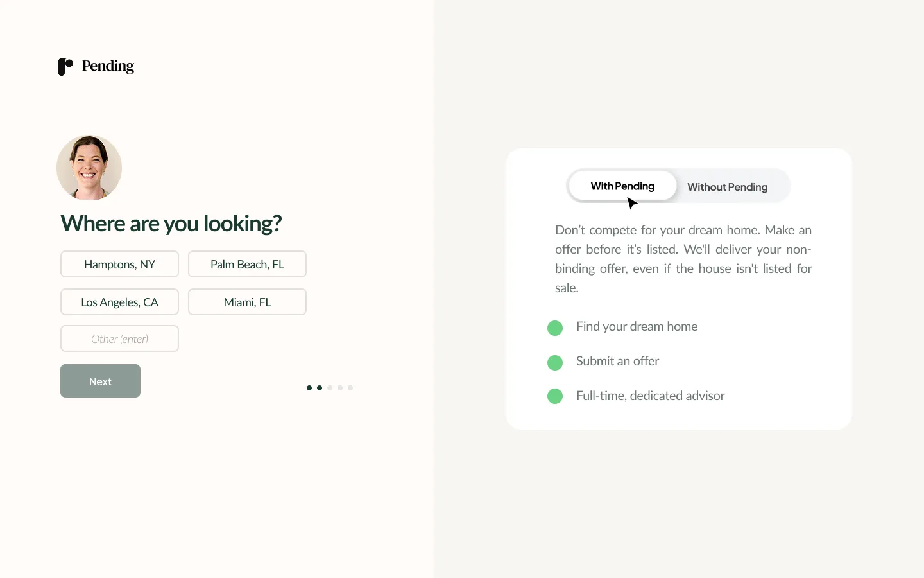Select Miami, FL location button

247,302
